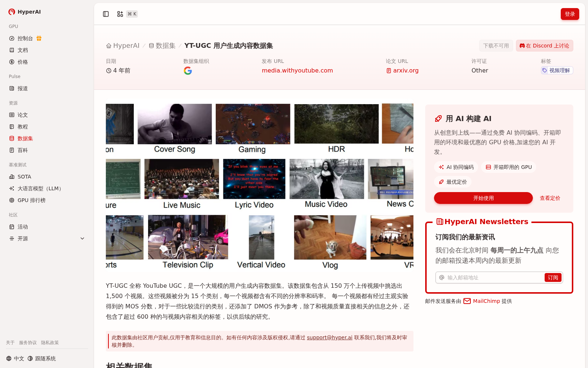This screenshot has height=368, width=588.
Task: Click the 最优定价 chip
Action: point(453,182)
